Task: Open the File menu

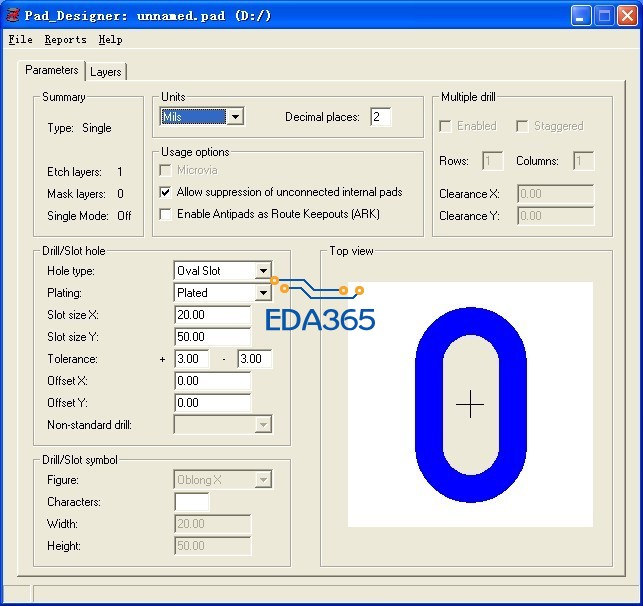Action: pos(21,40)
